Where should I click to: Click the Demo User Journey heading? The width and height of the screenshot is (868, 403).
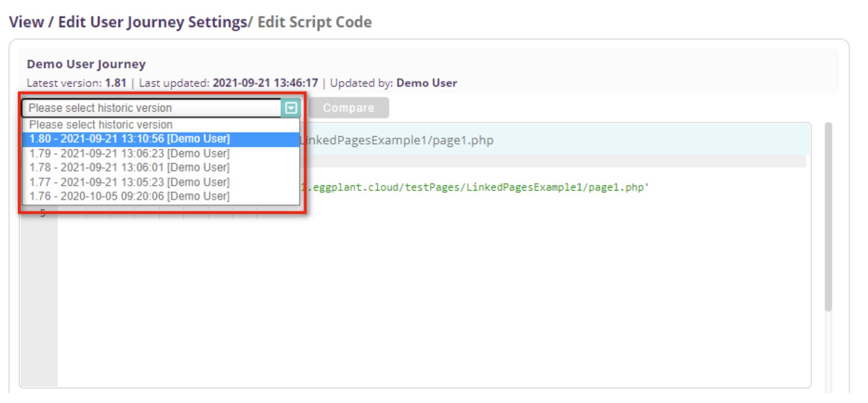(86, 64)
